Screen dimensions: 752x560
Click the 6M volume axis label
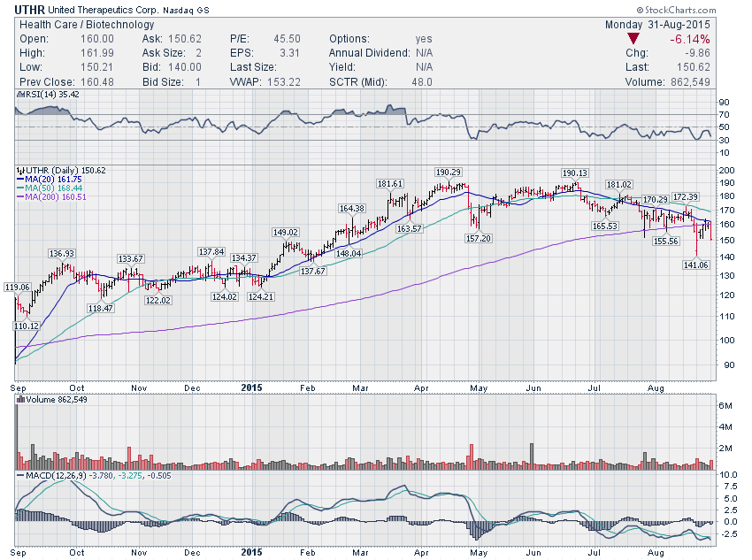pyautogui.click(x=725, y=405)
